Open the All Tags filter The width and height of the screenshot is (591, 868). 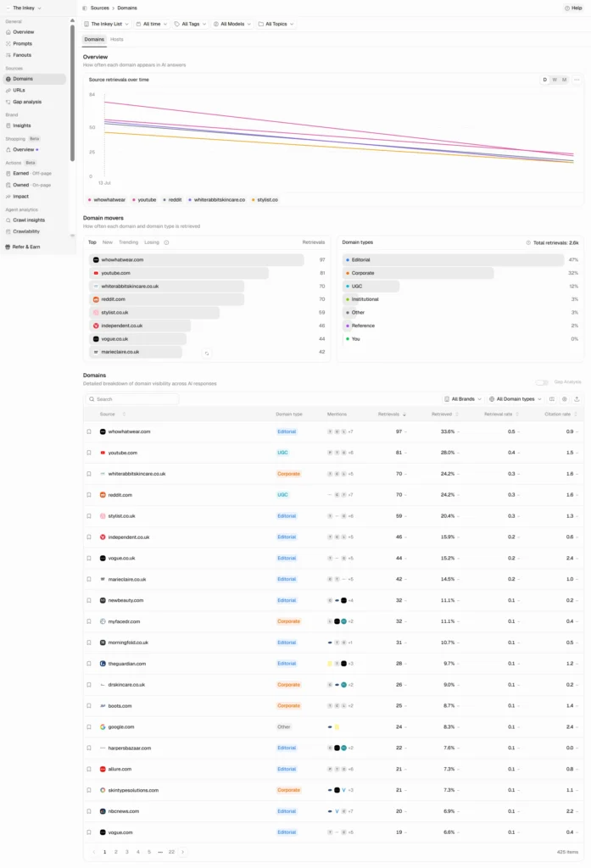tap(191, 25)
